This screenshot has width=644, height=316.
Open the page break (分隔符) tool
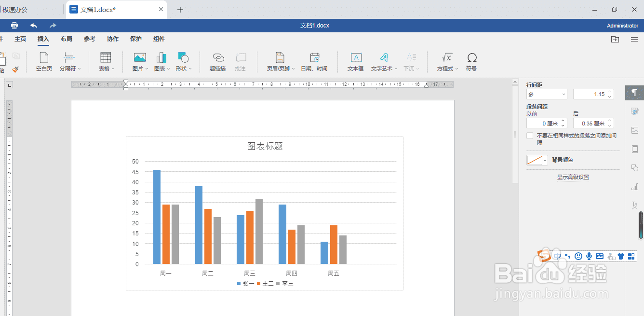(x=70, y=62)
